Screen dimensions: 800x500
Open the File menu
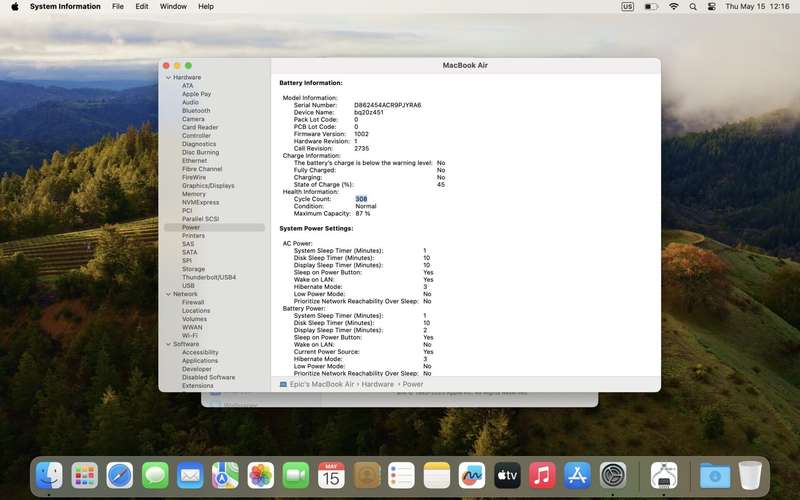(118, 7)
